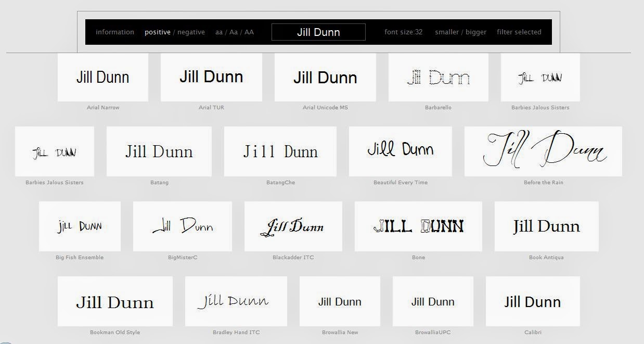Select the Bone font preview card
This screenshot has height=344, width=644.
pos(418,226)
